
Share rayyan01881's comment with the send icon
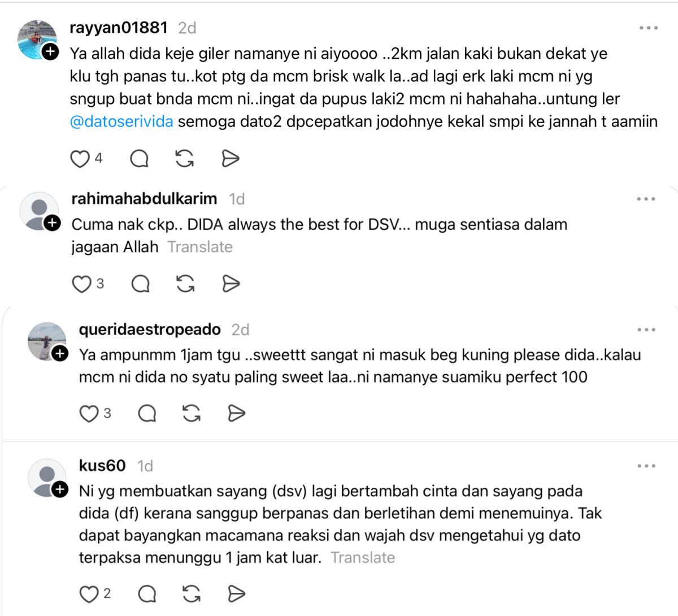230,159
